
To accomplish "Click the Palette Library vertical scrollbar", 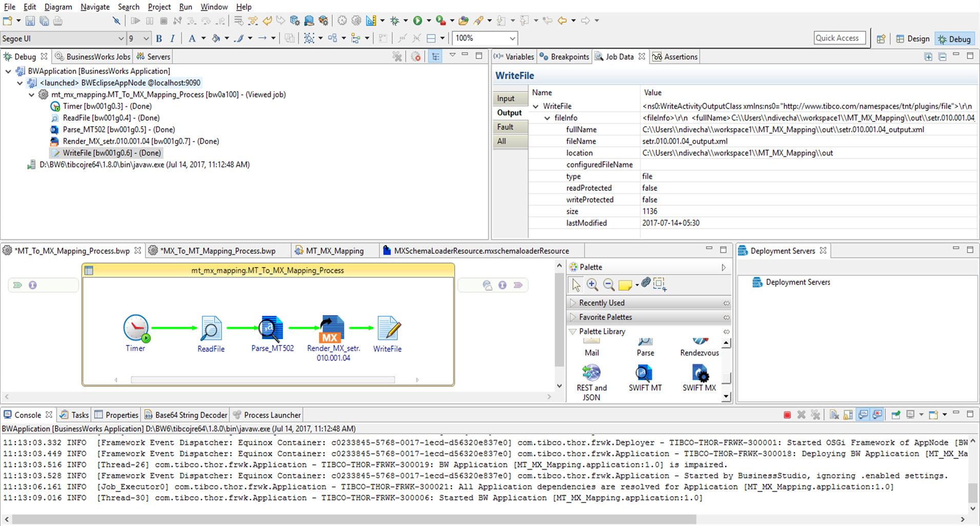I will 726,370.
